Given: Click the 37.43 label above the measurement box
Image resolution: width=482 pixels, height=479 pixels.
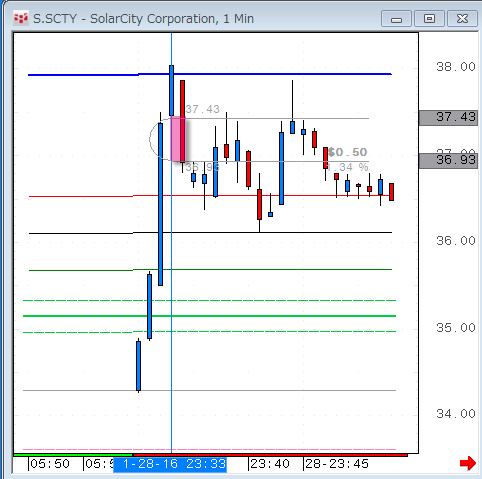Looking at the screenshot, I should click(x=203, y=109).
